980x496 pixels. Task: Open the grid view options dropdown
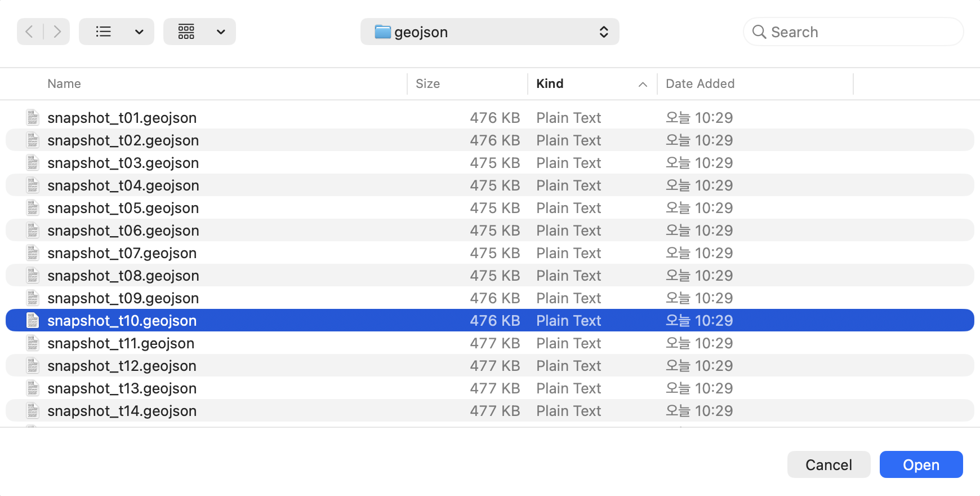click(221, 32)
